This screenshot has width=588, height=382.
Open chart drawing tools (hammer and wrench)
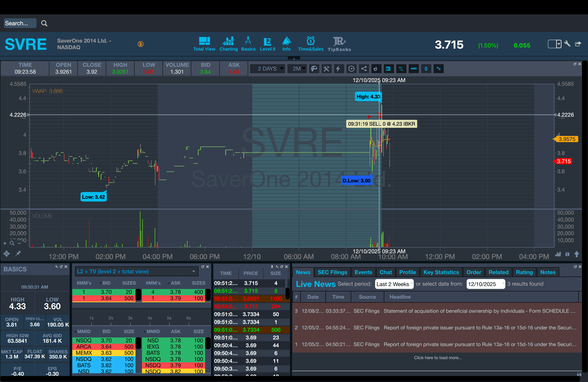pyautogui.click(x=326, y=69)
